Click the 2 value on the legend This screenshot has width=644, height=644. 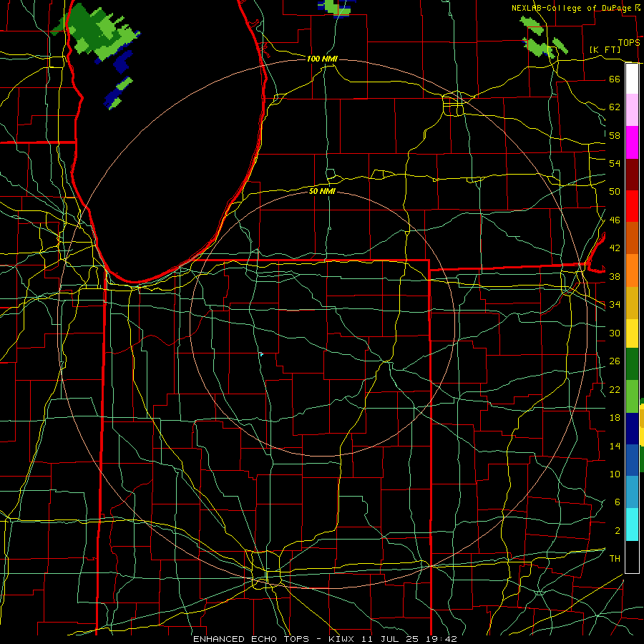617,530
